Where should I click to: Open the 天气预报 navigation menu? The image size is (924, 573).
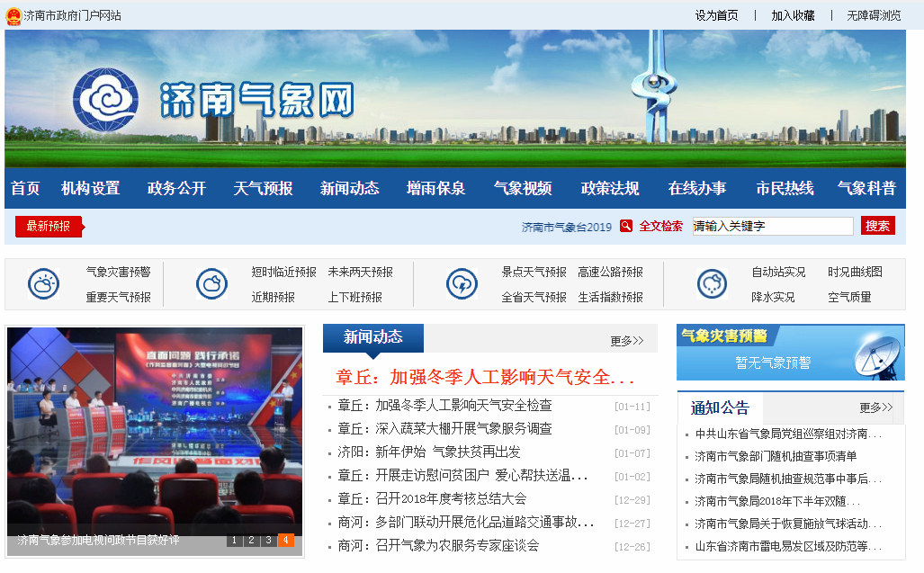pyautogui.click(x=263, y=189)
